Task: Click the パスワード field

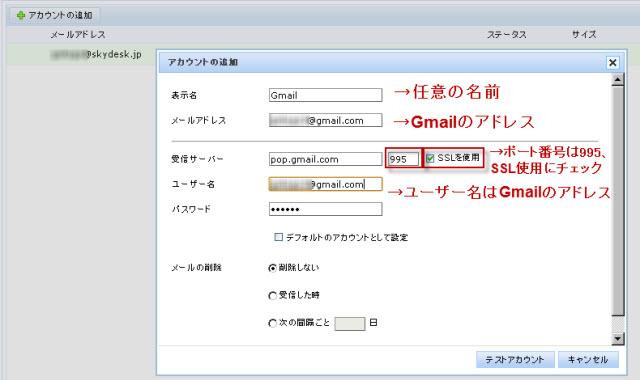Action: (x=325, y=209)
